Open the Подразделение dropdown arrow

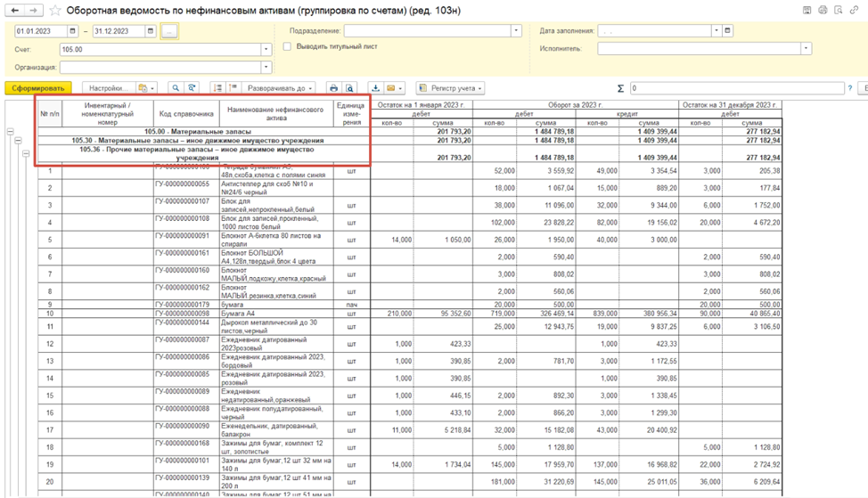(516, 31)
